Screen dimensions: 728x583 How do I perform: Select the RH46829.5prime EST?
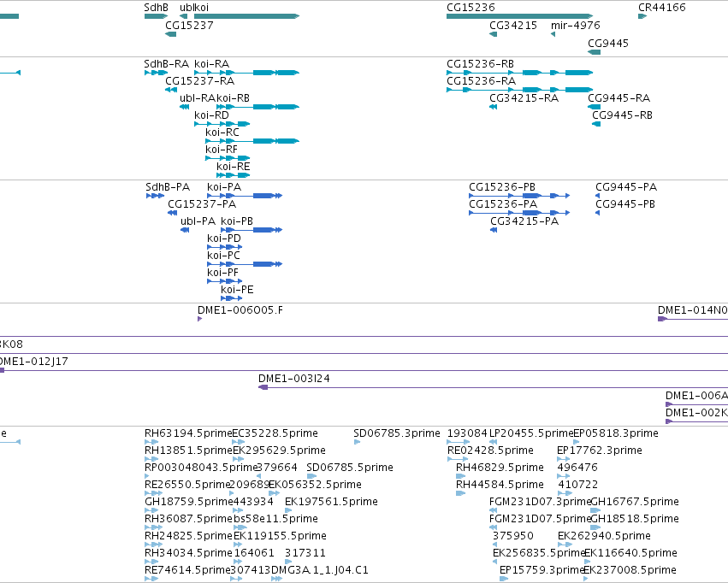pyautogui.click(x=460, y=476)
